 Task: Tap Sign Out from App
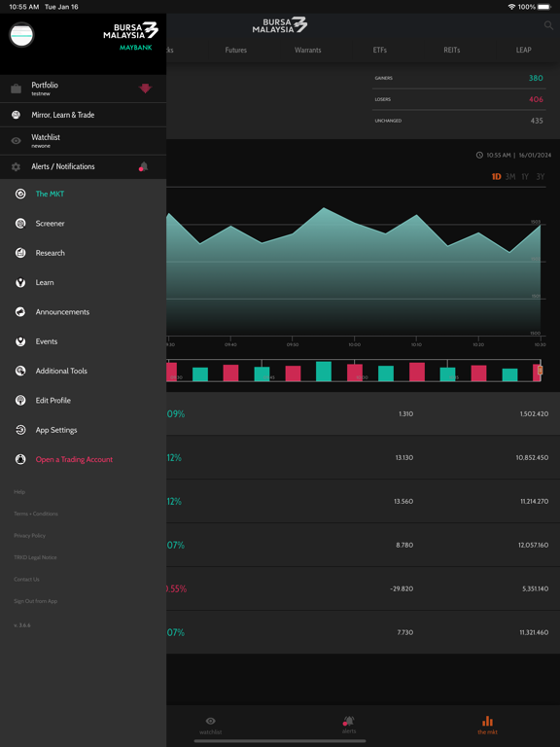point(36,601)
